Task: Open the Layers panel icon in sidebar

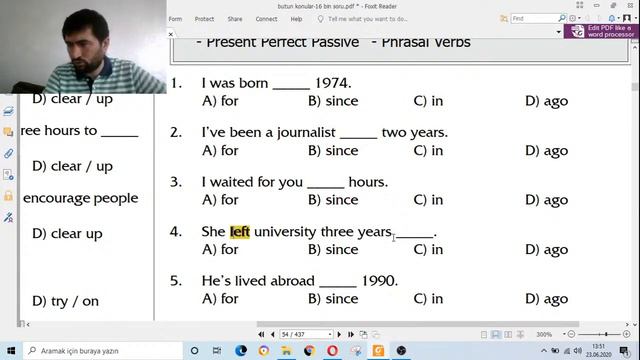Action: (x=8, y=111)
